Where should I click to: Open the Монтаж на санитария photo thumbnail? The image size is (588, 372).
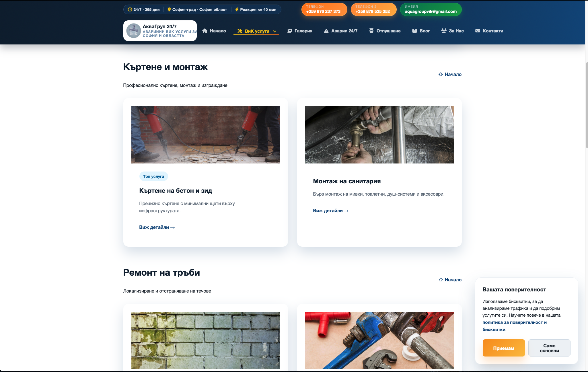pyautogui.click(x=379, y=135)
